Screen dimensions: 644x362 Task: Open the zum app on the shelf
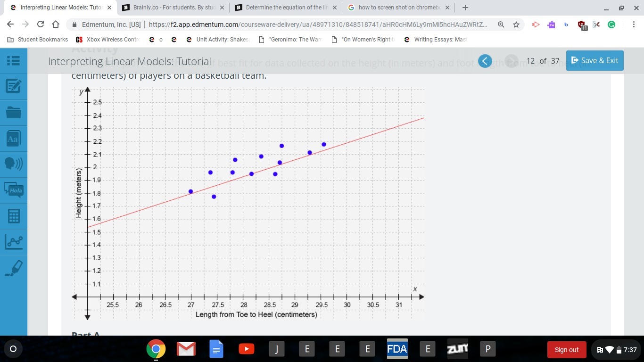click(x=458, y=349)
